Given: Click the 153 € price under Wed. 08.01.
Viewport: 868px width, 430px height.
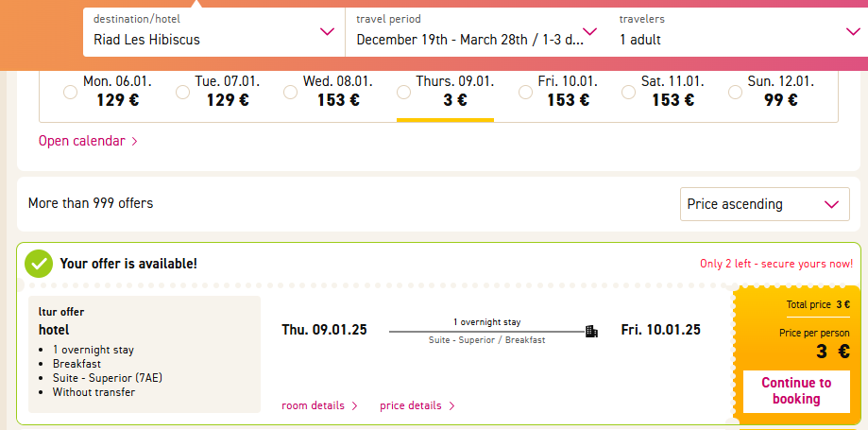Looking at the screenshot, I should 338,100.
